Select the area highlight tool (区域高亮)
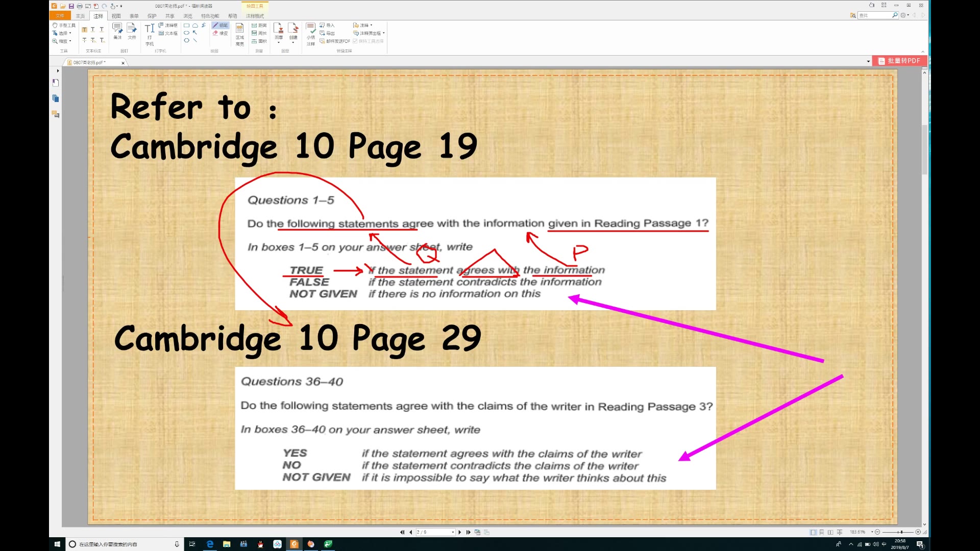The image size is (980, 551). (x=239, y=34)
